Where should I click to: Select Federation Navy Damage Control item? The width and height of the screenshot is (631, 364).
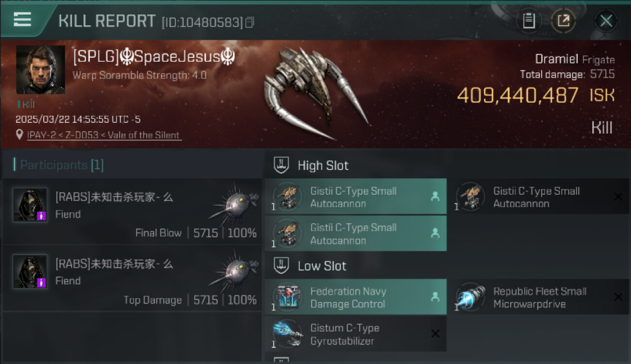pyautogui.click(x=356, y=297)
